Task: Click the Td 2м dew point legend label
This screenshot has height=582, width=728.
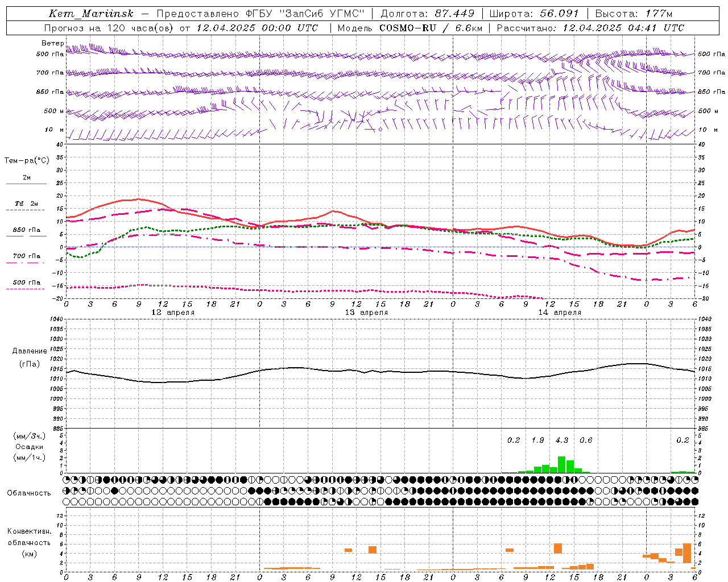Action: (27, 203)
